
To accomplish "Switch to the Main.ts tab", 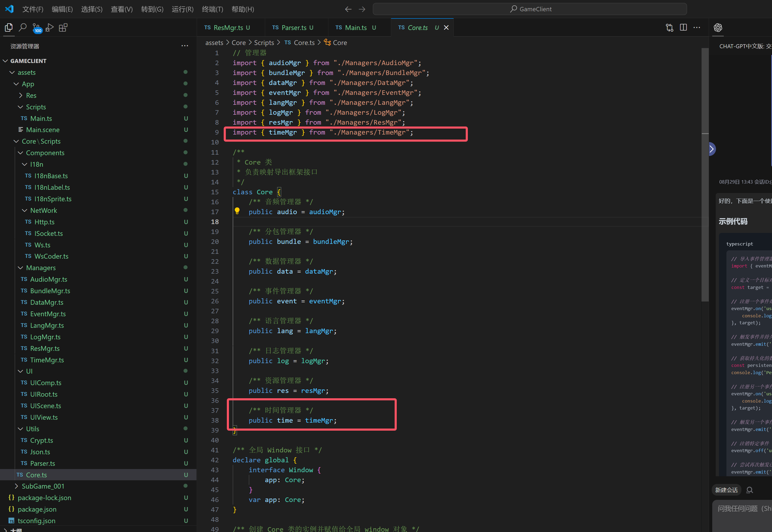I will click(356, 28).
